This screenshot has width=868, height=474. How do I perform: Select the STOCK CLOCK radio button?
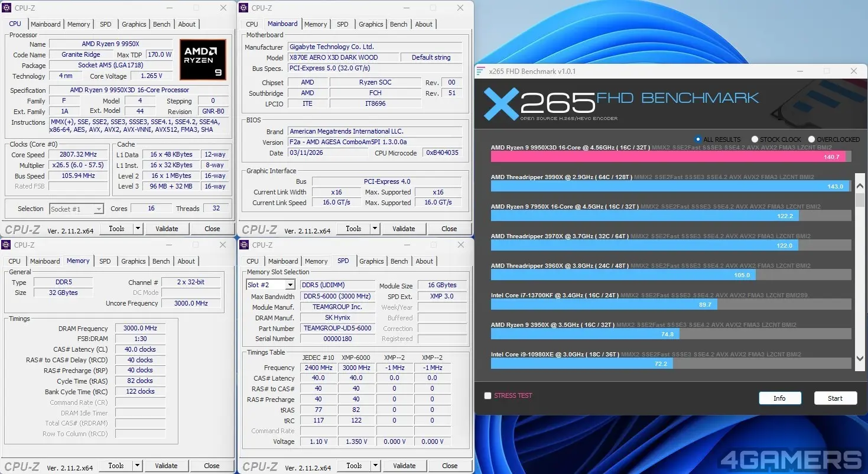(755, 139)
